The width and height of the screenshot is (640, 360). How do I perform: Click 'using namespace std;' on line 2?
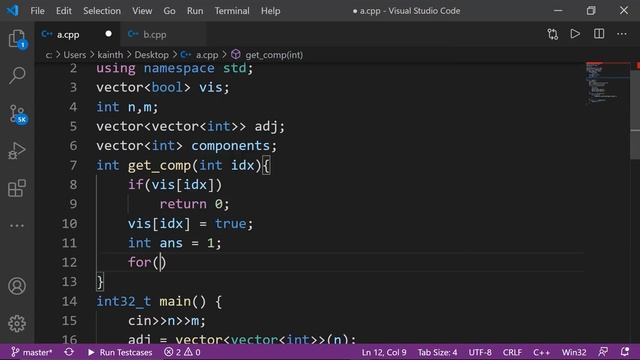click(x=175, y=68)
